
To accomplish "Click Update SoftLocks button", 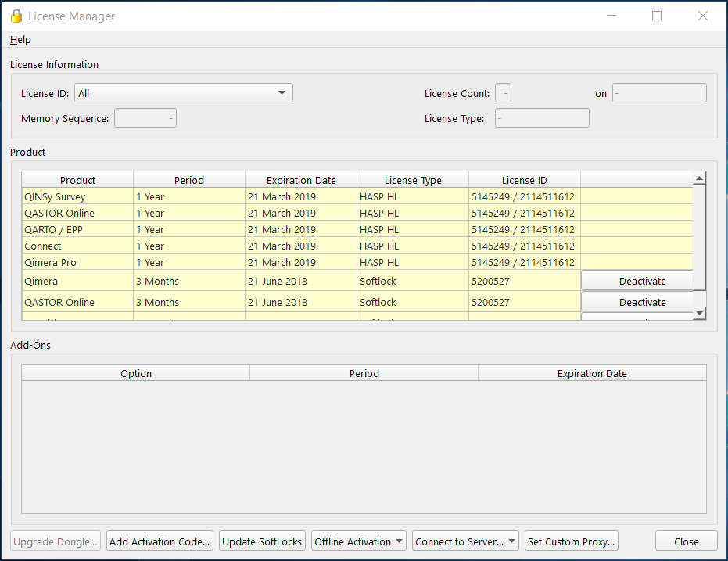I will tap(262, 541).
